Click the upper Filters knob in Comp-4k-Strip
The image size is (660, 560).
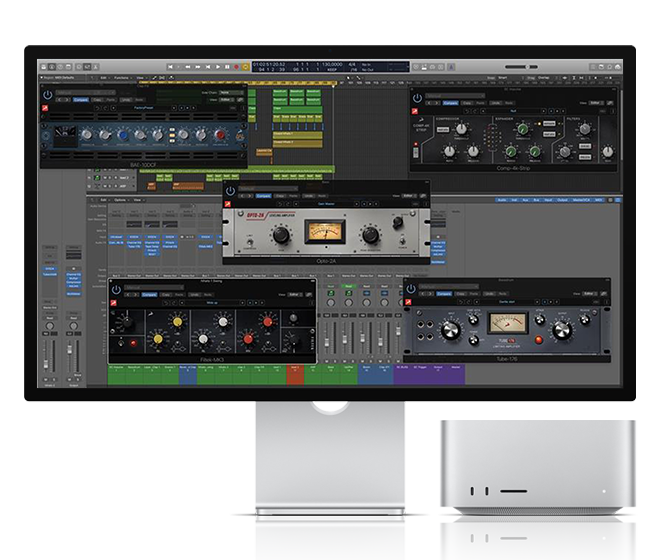coord(585,128)
